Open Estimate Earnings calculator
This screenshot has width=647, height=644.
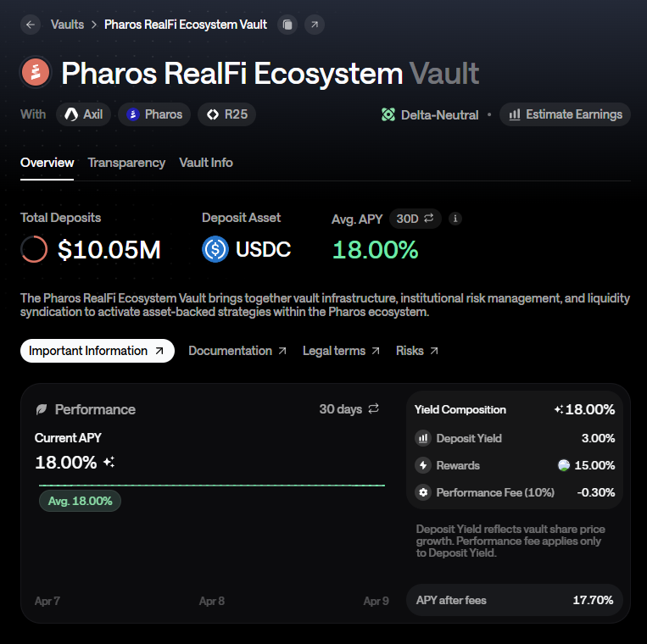(x=565, y=114)
